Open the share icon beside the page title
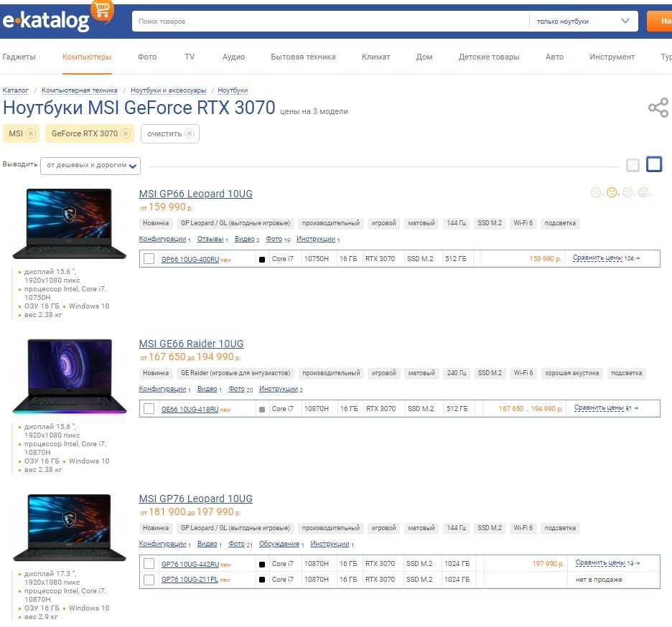This screenshot has height=627, width=672. (x=658, y=108)
